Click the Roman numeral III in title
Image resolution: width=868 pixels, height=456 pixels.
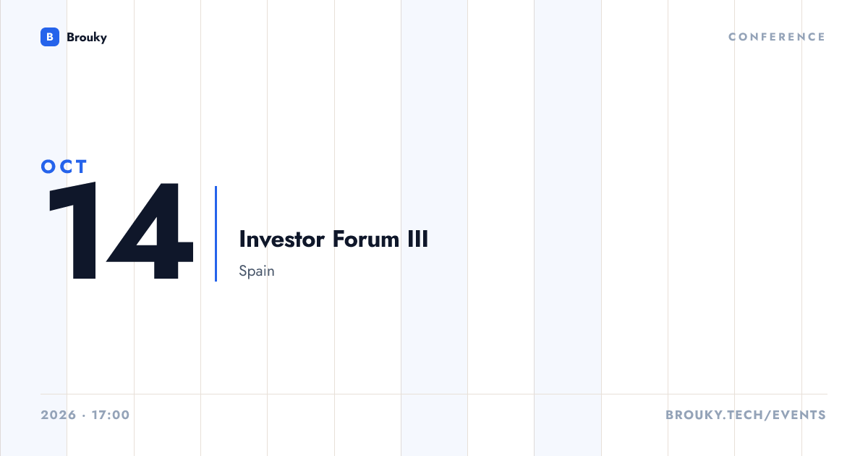[417, 239]
